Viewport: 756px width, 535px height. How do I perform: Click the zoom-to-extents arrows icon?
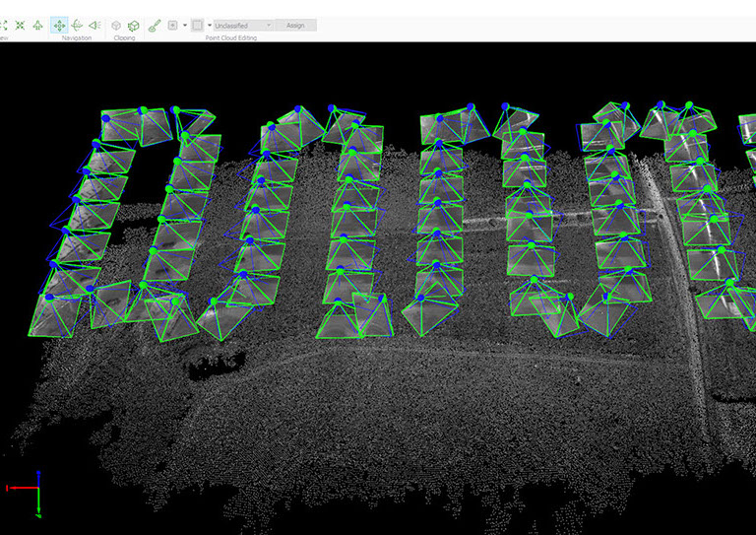[x=20, y=25]
